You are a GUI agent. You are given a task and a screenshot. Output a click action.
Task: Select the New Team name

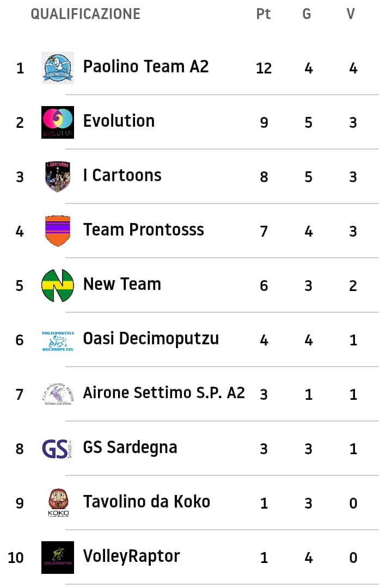122,284
